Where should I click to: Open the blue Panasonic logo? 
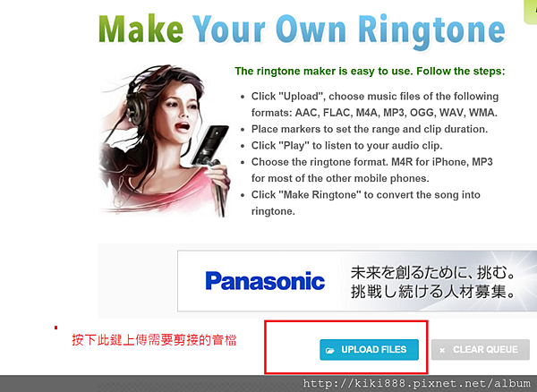click(x=265, y=281)
